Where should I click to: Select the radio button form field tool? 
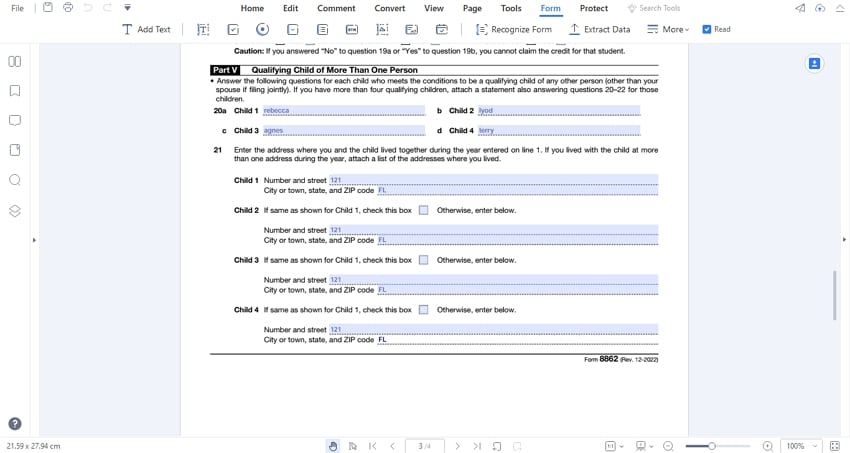(262, 29)
